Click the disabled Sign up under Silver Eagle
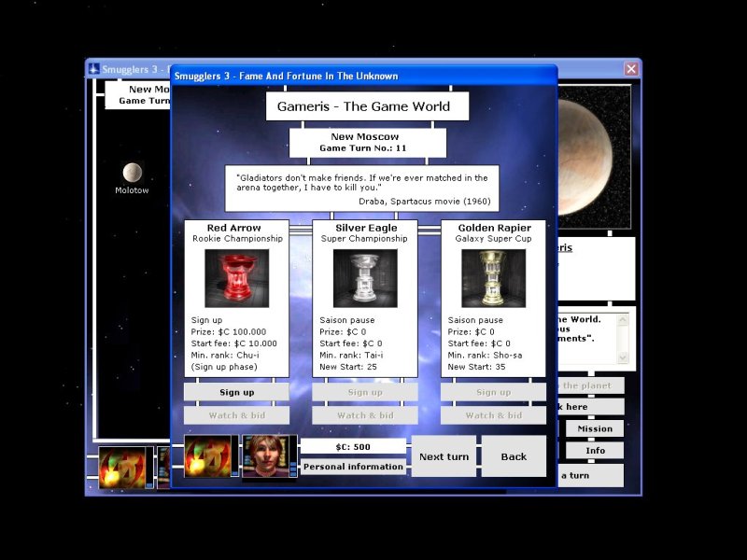Image resolution: width=747 pixels, height=560 pixels. (365, 392)
